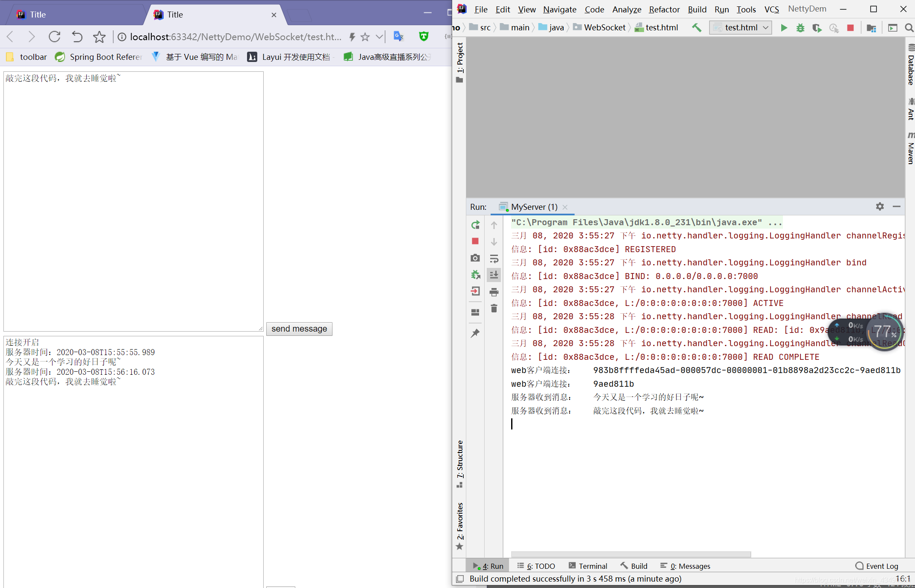
Task: Click the browser bookmark star icon
Action: click(100, 37)
